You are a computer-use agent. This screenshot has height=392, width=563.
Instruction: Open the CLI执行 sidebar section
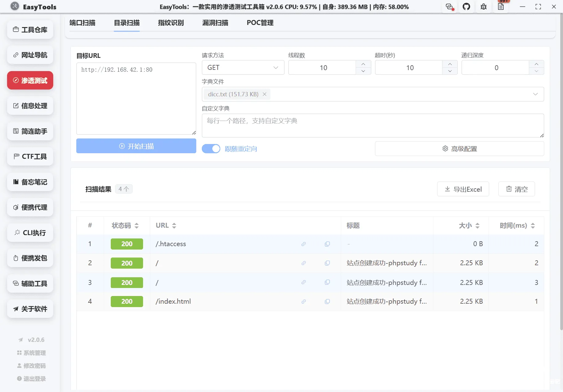(x=30, y=233)
